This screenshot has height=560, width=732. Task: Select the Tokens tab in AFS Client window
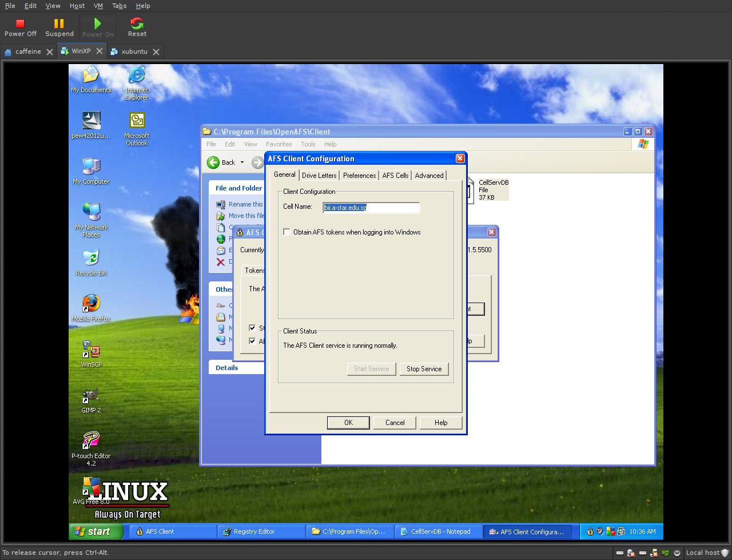(254, 271)
